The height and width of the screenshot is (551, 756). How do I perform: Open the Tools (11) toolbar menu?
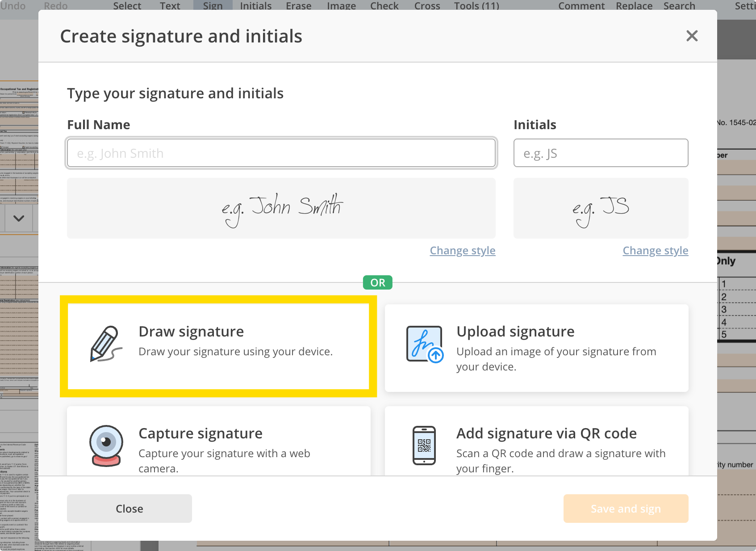pyautogui.click(x=476, y=6)
